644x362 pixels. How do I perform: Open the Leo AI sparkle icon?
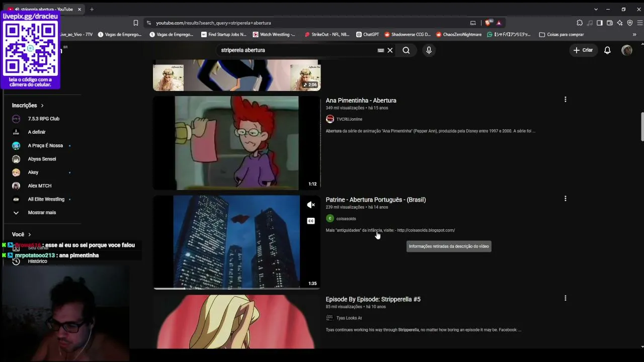click(x=620, y=23)
